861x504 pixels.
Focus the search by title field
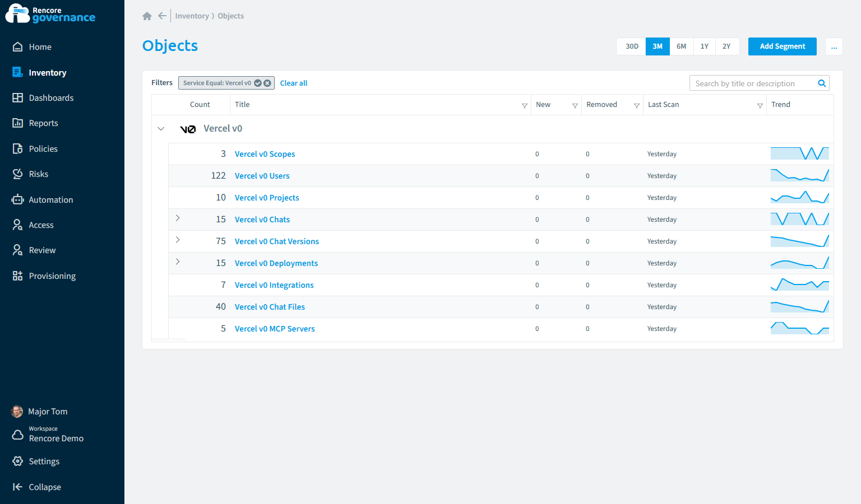[x=754, y=83]
